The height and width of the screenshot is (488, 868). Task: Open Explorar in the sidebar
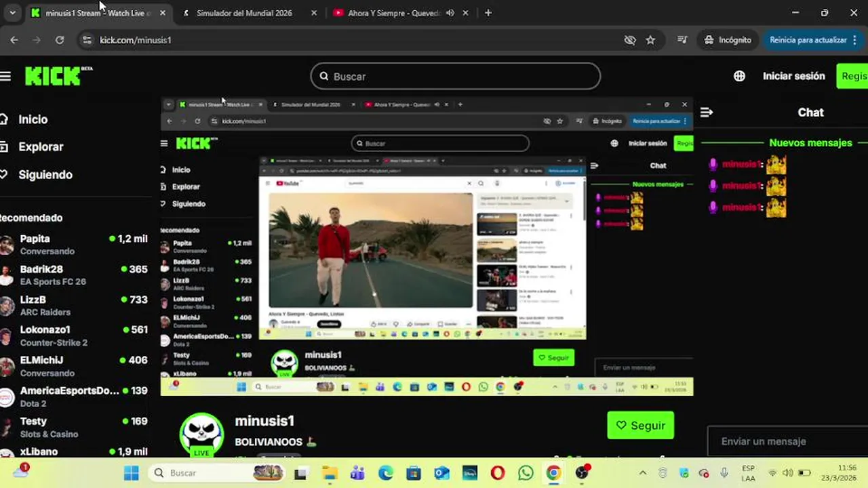(x=41, y=147)
